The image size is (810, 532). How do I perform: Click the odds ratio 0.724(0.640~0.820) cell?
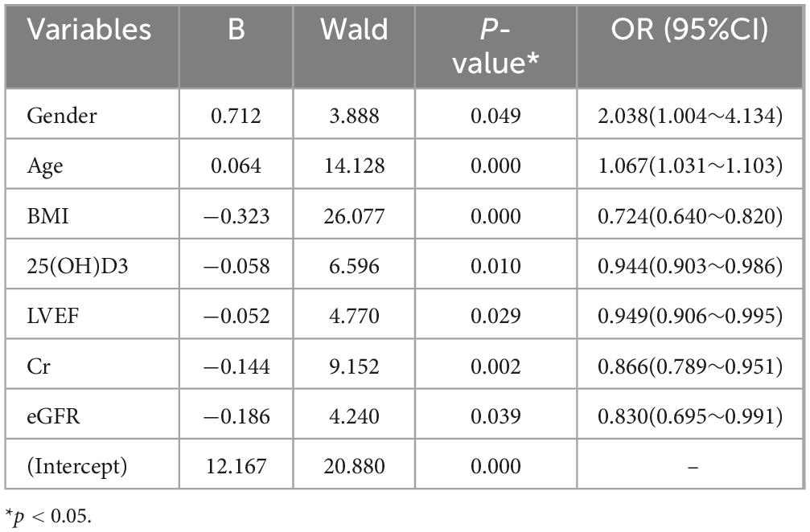(692, 216)
